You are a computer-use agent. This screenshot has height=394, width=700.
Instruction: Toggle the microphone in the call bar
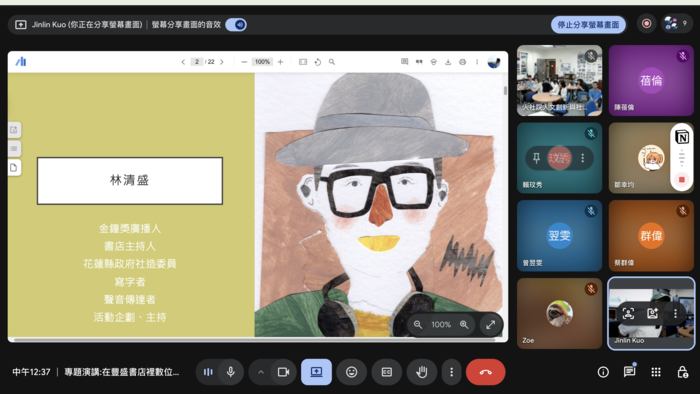click(231, 372)
